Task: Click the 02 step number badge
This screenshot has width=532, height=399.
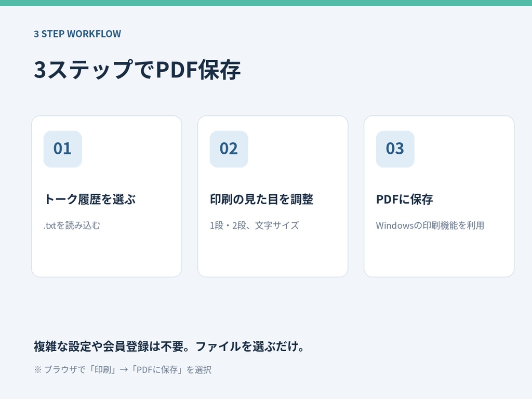Action: click(x=229, y=149)
